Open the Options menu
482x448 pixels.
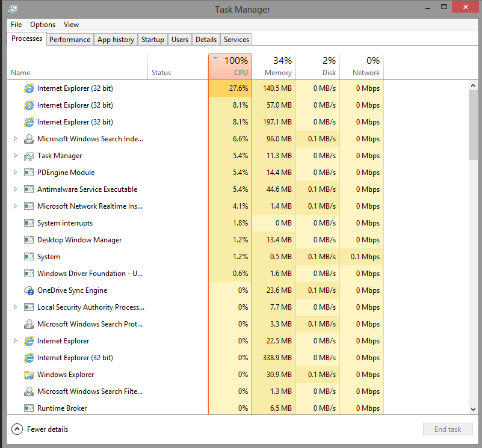43,25
